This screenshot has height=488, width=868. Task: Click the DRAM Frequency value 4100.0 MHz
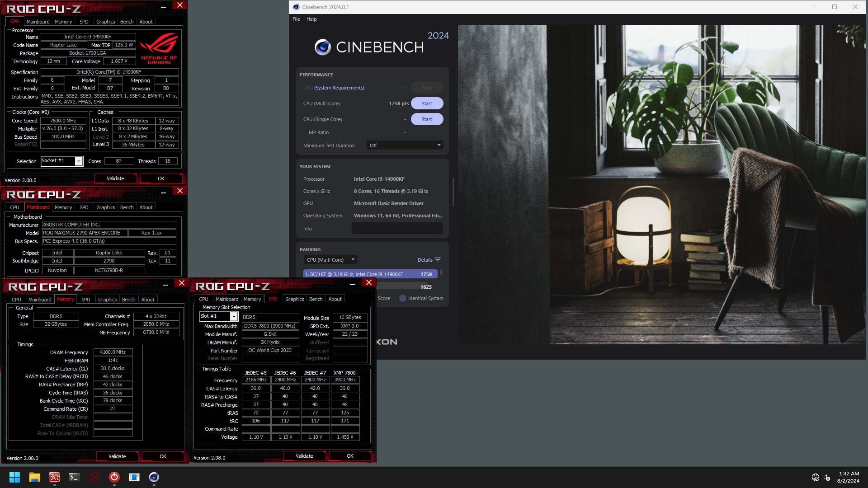pos(113,352)
